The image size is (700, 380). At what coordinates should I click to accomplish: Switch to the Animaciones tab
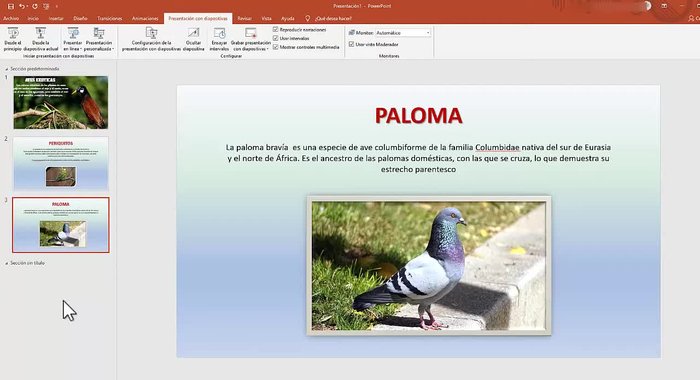coord(145,18)
